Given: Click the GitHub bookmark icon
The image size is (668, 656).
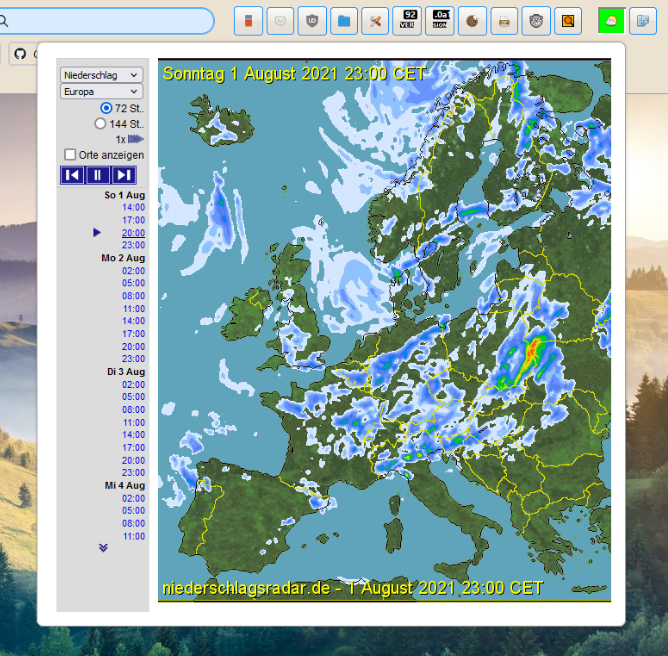Looking at the screenshot, I should click(19, 54).
